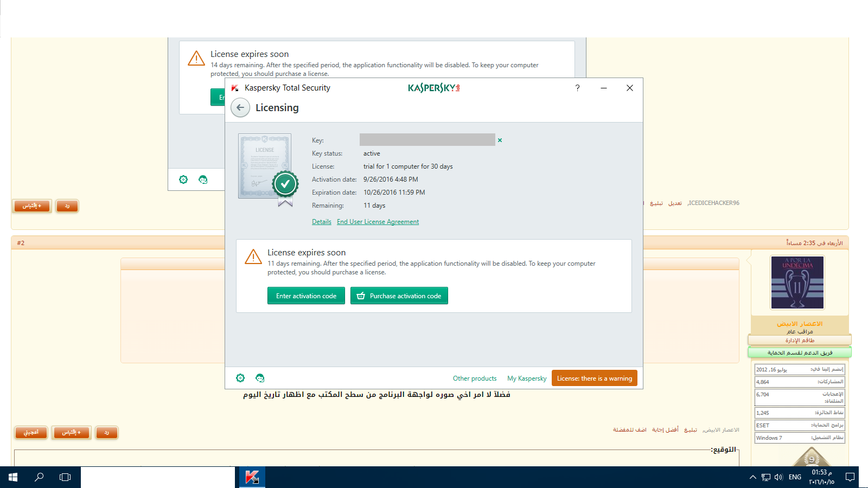Click the bottom post's orange reply button
The width and height of the screenshot is (868, 488).
point(106,433)
